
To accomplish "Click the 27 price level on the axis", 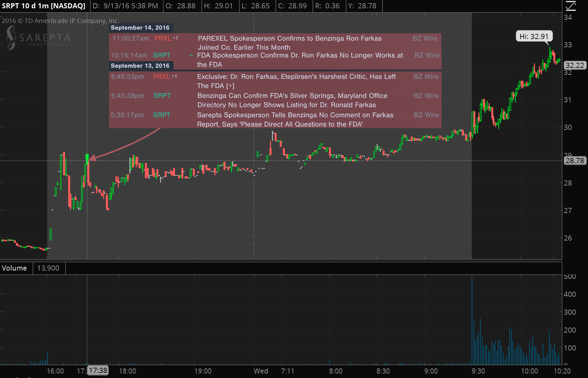I will point(568,210).
